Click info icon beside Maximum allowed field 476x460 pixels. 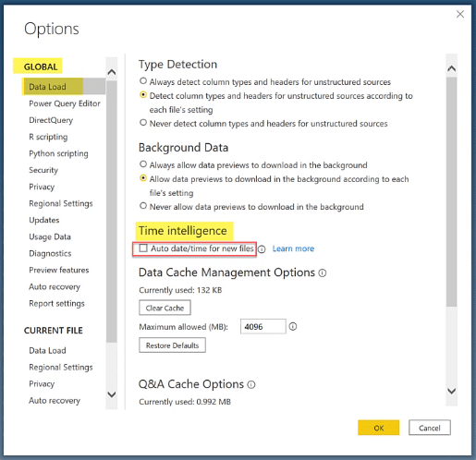click(x=293, y=326)
